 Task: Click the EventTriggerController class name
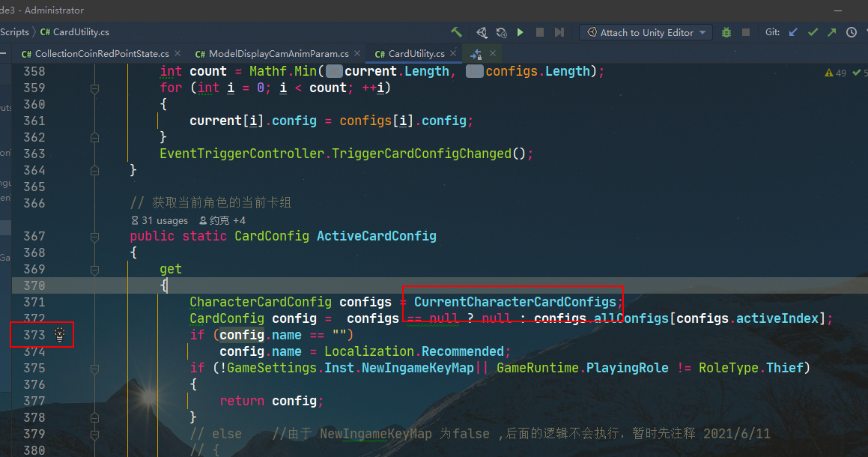point(242,154)
